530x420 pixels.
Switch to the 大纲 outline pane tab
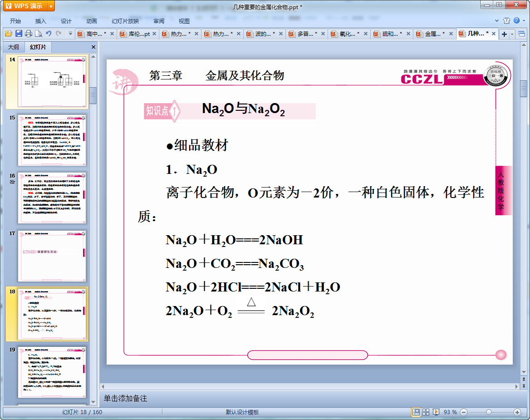click(x=14, y=47)
